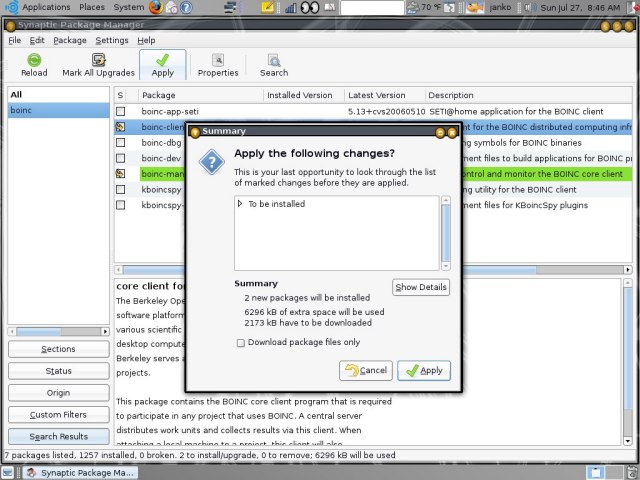Open the Help icon in the top panel
The height and width of the screenshot is (480, 640).
tap(186, 7)
